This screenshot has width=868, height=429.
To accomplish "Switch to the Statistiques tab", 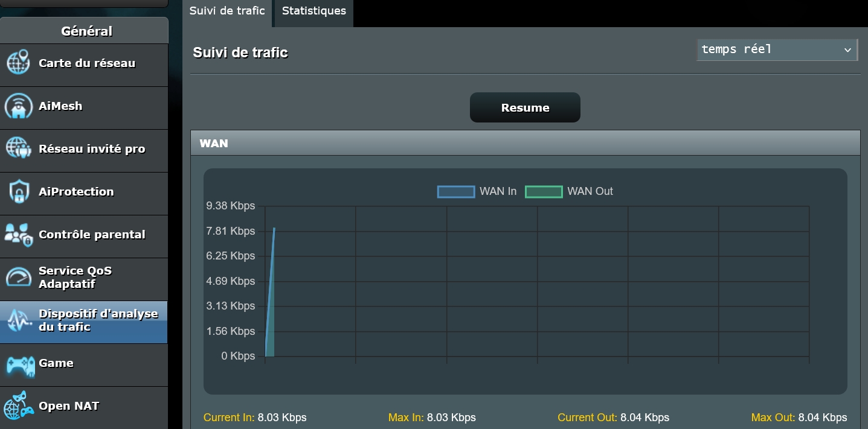I will point(314,11).
